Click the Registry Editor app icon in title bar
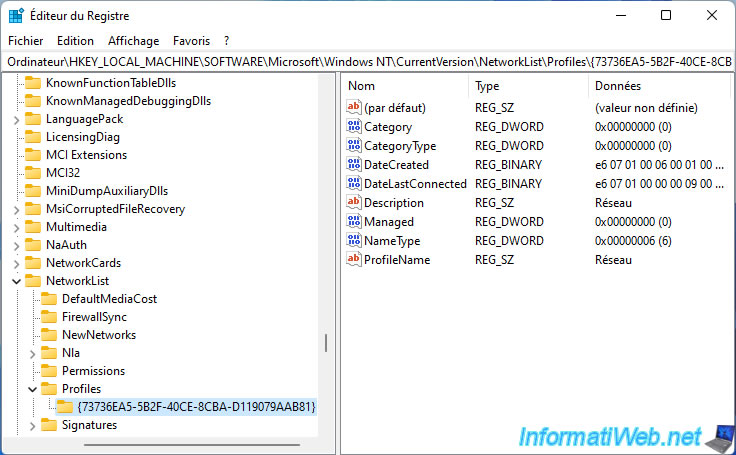The image size is (736, 455). click(x=17, y=16)
